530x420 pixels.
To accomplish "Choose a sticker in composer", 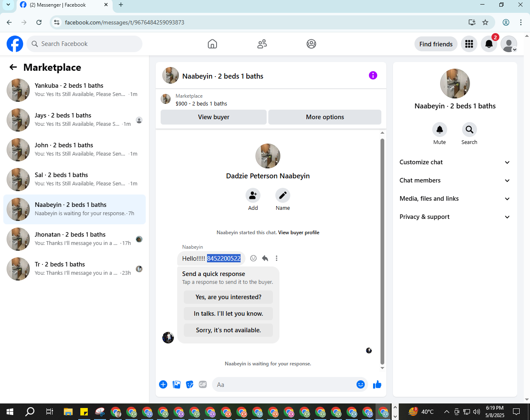I will click(x=190, y=384).
